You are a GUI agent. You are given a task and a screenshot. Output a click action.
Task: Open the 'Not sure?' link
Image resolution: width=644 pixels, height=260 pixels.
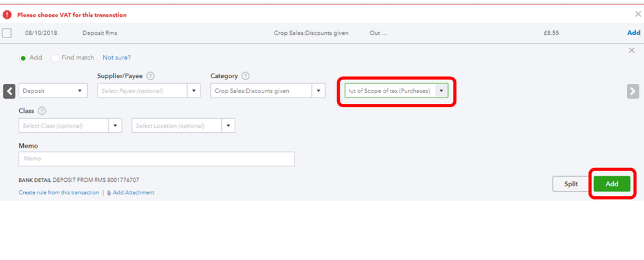click(117, 58)
